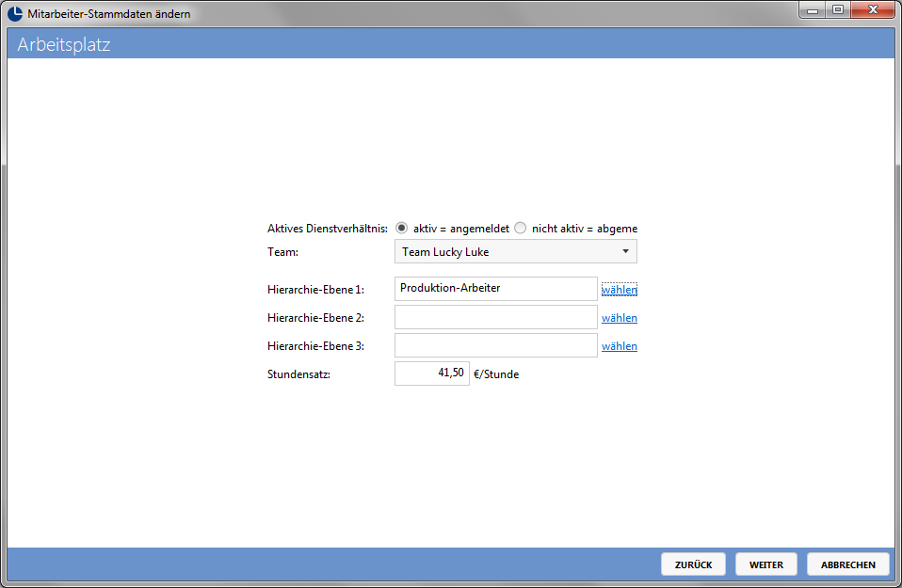The width and height of the screenshot is (902, 588).
Task: Minimize the Mitarbeiter-Stammdaten window
Action: tap(813, 9)
